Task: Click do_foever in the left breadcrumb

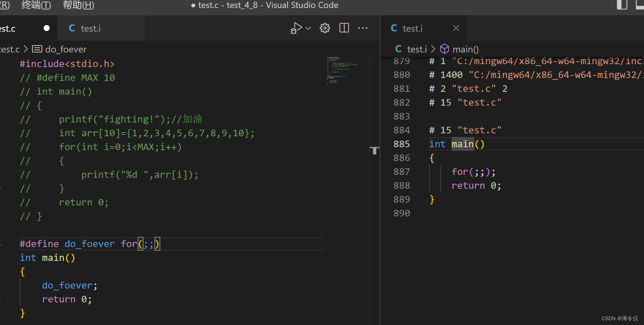Action: pyautogui.click(x=66, y=49)
